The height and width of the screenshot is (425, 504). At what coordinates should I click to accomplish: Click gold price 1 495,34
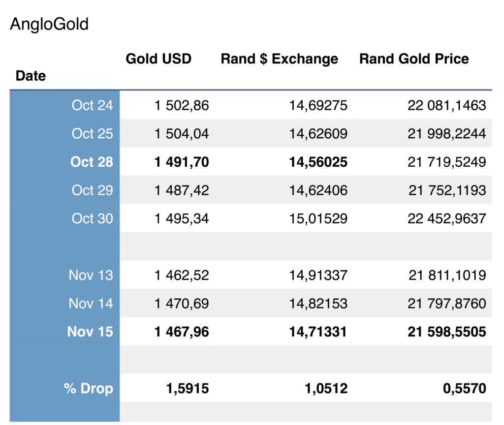tap(182, 219)
